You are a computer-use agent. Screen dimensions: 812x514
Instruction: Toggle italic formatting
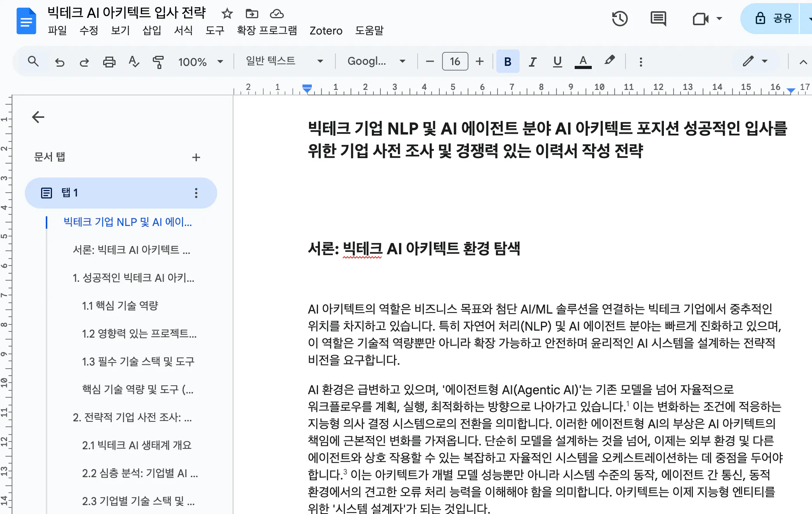(532, 61)
